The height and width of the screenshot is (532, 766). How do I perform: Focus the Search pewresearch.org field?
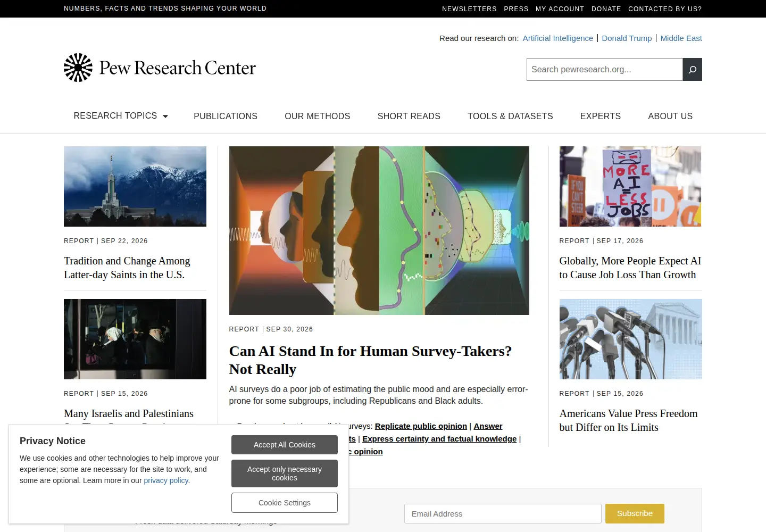point(605,70)
